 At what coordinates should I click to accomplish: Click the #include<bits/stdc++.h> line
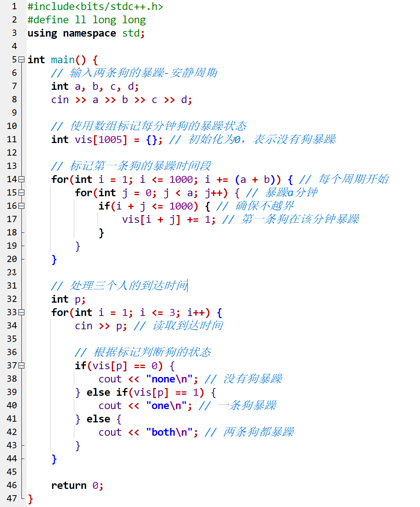pyautogui.click(x=95, y=7)
